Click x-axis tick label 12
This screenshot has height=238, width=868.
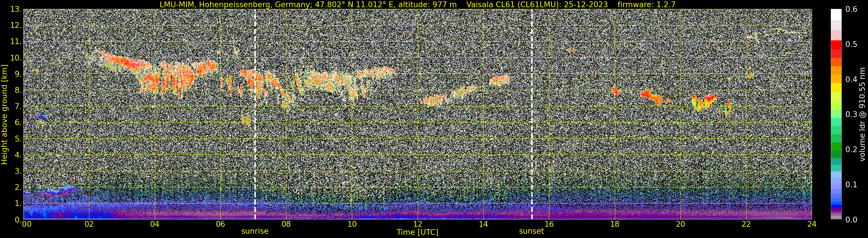pos(417,224)
